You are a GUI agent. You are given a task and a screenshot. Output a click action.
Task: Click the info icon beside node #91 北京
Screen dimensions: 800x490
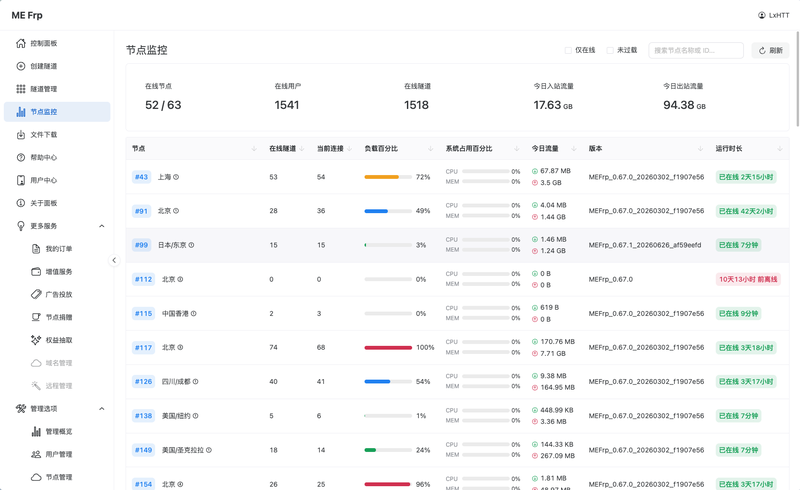[176, 211]
